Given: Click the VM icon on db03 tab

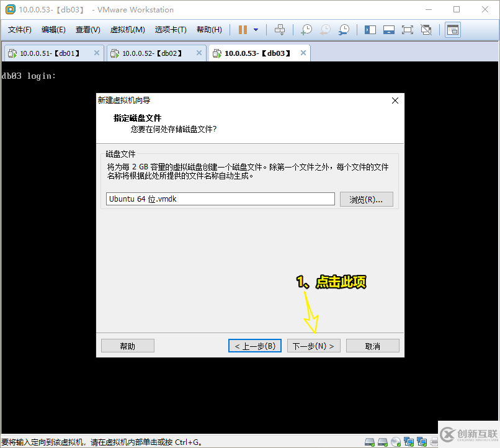Looking at the screenshot, I should 217,53.
